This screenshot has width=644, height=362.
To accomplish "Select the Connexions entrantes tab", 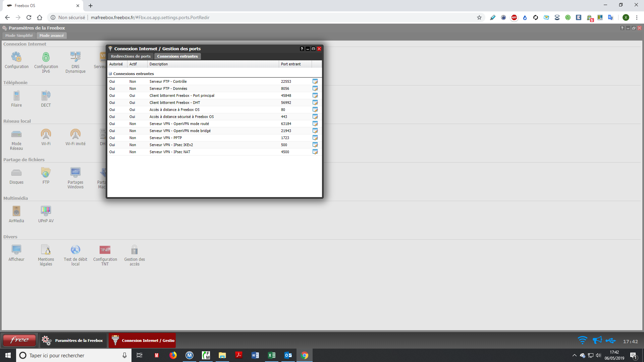I will pyautogui.click(x=177, y=56).
